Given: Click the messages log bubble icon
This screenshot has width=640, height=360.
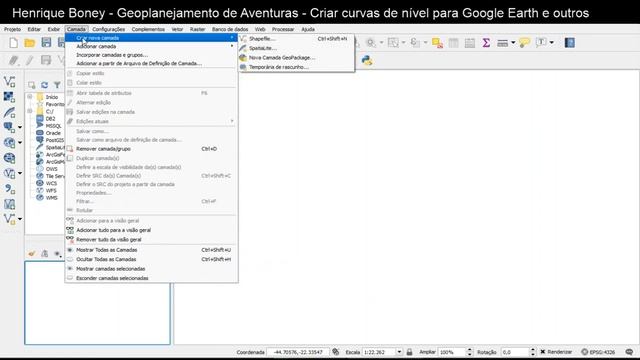Looking at the screenshot, I should point(629,352).
